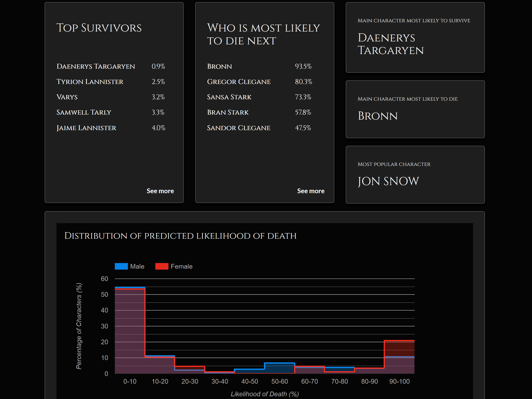Select Tyrion Lannister in Top Survivors
This screenshot has height=399, width=532.
pyautogui.click(x=90, y=82)
